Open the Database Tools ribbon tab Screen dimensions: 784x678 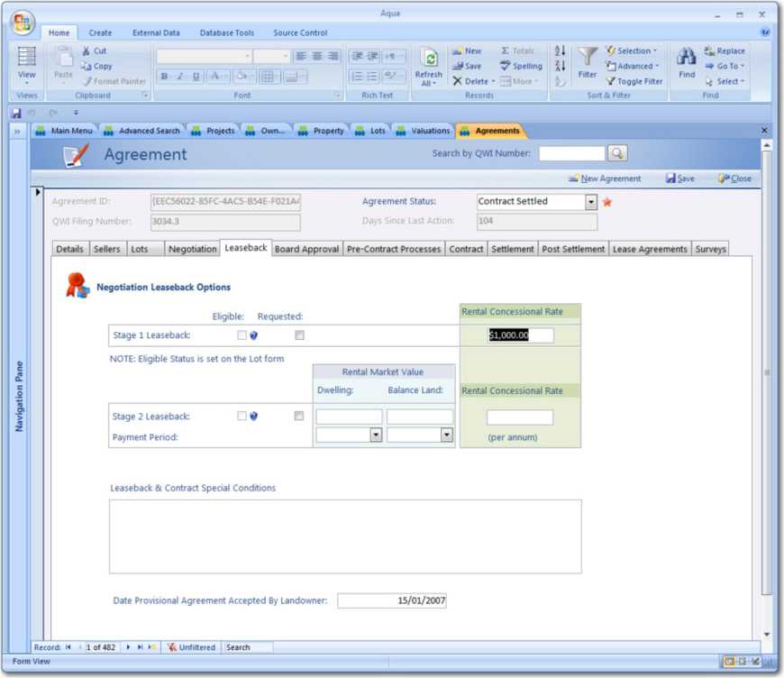[226, 33]
